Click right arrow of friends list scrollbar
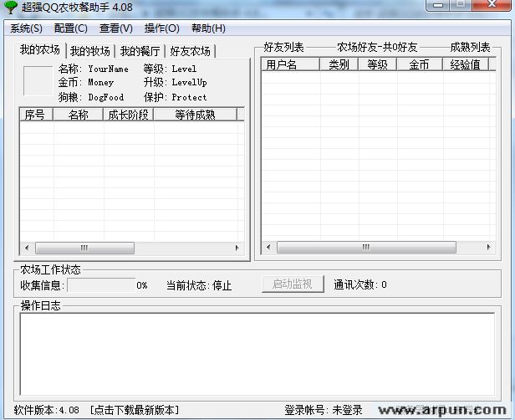This screenshot has width=515, height=420. tap(488, 247)
